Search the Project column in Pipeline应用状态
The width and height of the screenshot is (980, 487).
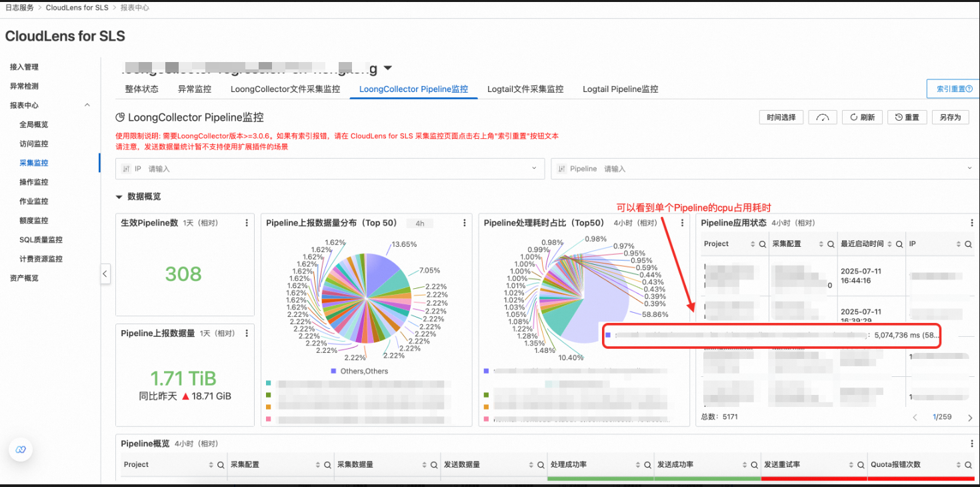point(763,244)
